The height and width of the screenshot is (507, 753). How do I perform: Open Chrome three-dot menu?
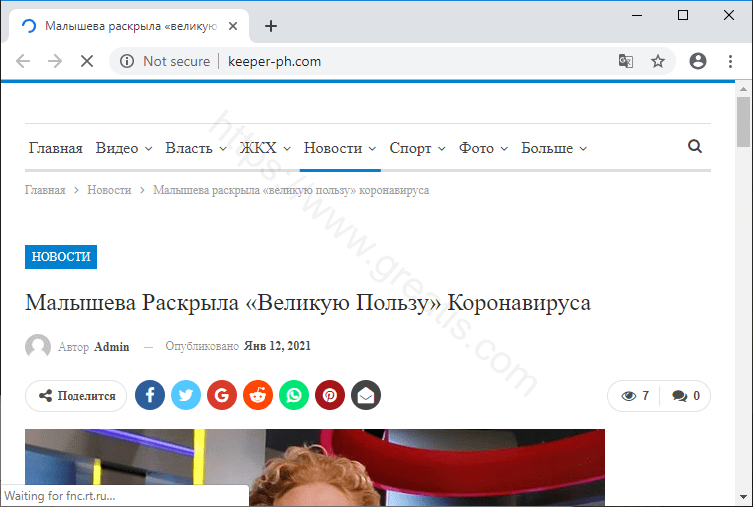tap(730, 61)
